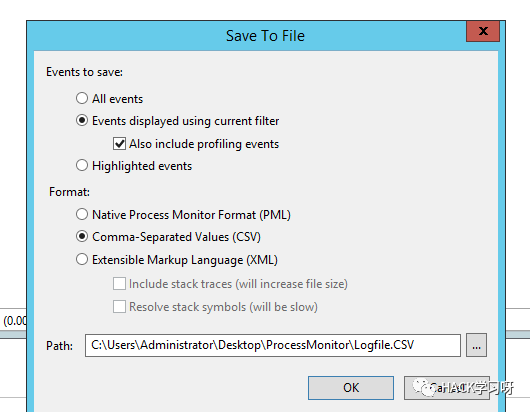The height and width of the screenshot is (412, 530).
Task: Select the Highlighted events option
Action: click(x=82, y=165)
